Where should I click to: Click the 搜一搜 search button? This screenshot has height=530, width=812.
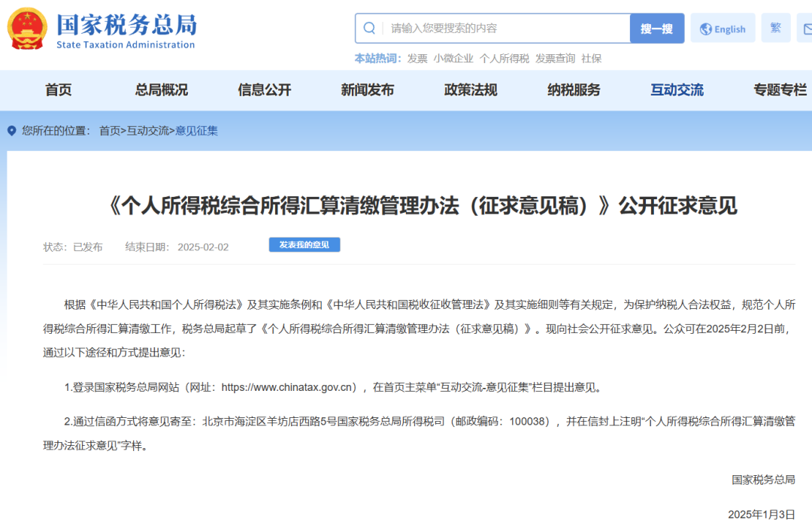click(x=656, y=29)
